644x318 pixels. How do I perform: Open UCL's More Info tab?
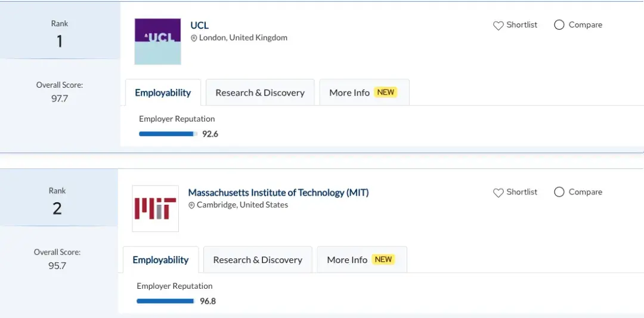[x=349, y=92]
